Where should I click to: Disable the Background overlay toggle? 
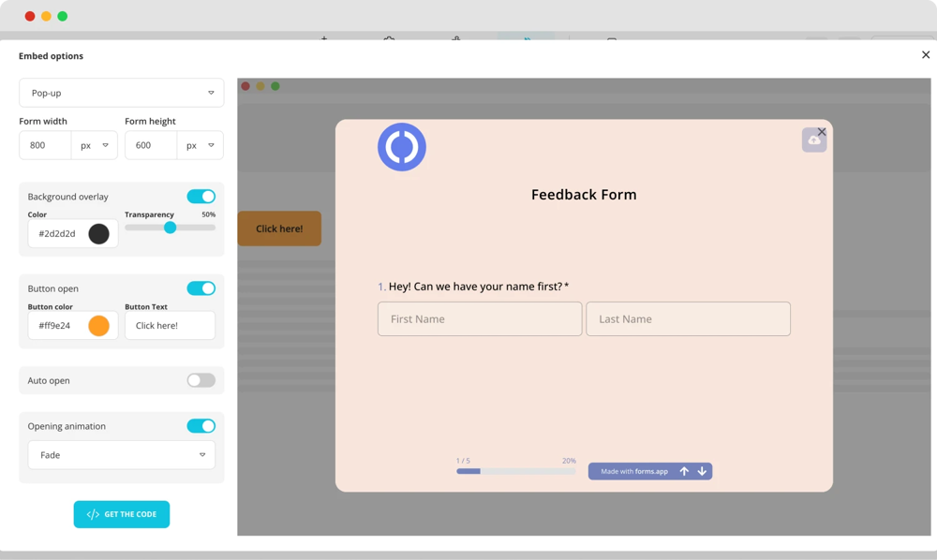click(x=201, y=197)
